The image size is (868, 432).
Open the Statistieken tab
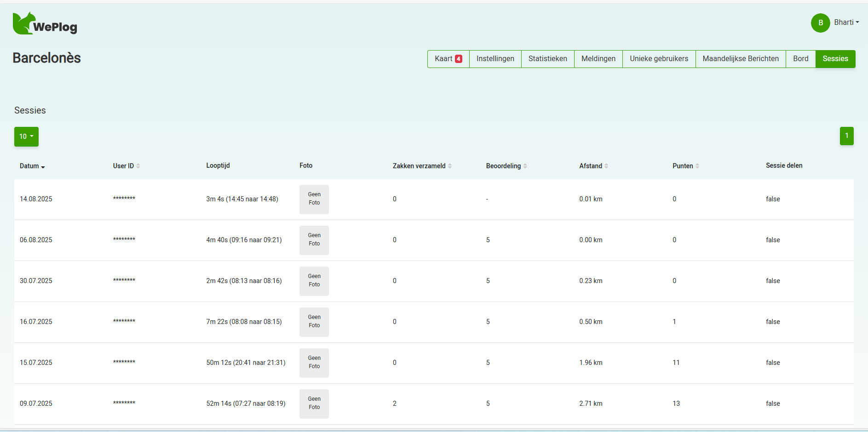click(x=547, y=59)
